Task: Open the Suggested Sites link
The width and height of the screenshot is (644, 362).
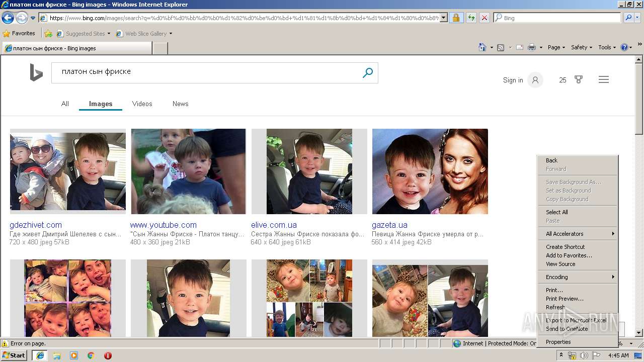Action: pyautogui.click(x=83, y=34)
